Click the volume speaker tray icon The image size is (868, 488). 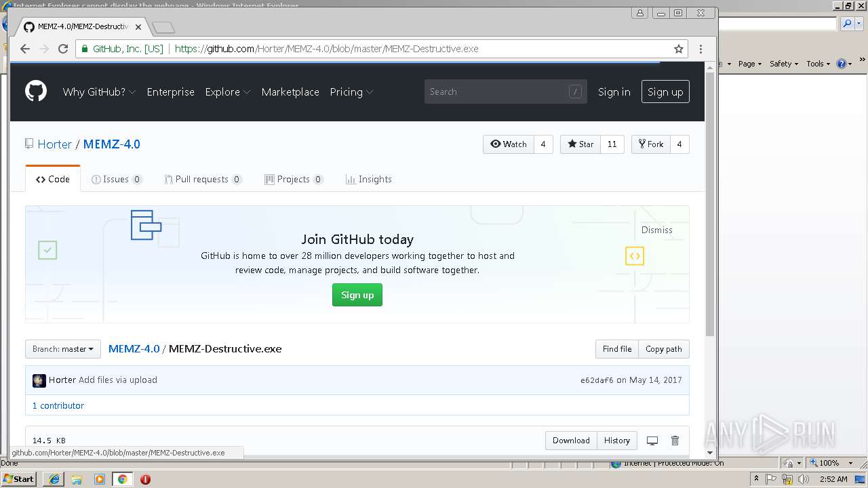tap(803, 479)
